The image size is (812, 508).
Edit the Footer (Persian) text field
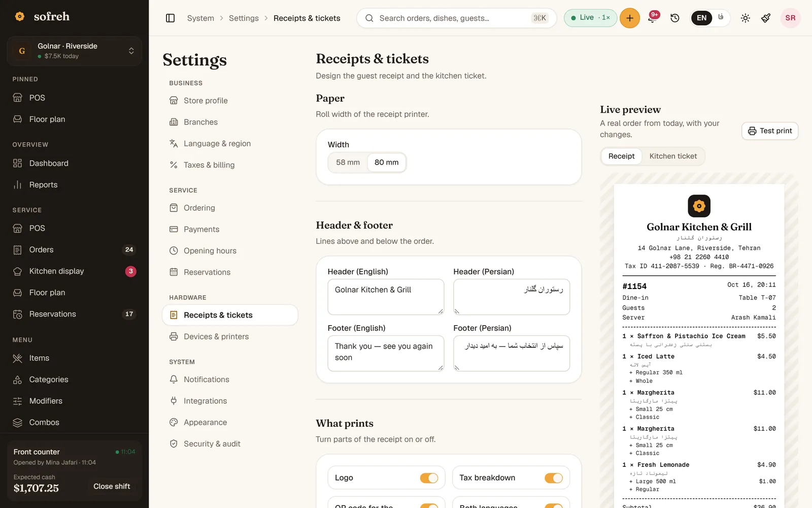click(x=512, y=353)
